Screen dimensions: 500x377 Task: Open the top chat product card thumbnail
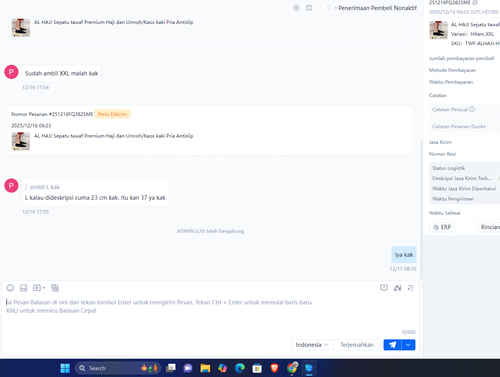[x=21, y=27]
